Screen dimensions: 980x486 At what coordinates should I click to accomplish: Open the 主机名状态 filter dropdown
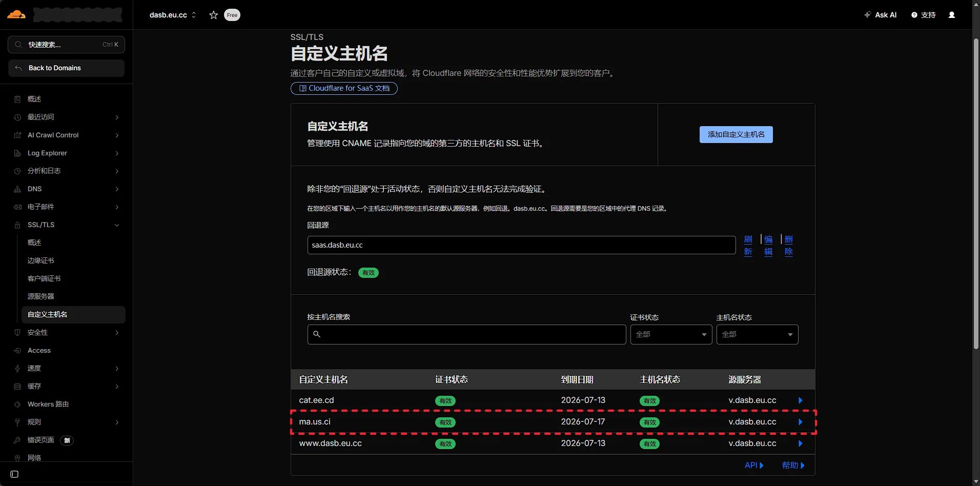click(757, 334)
